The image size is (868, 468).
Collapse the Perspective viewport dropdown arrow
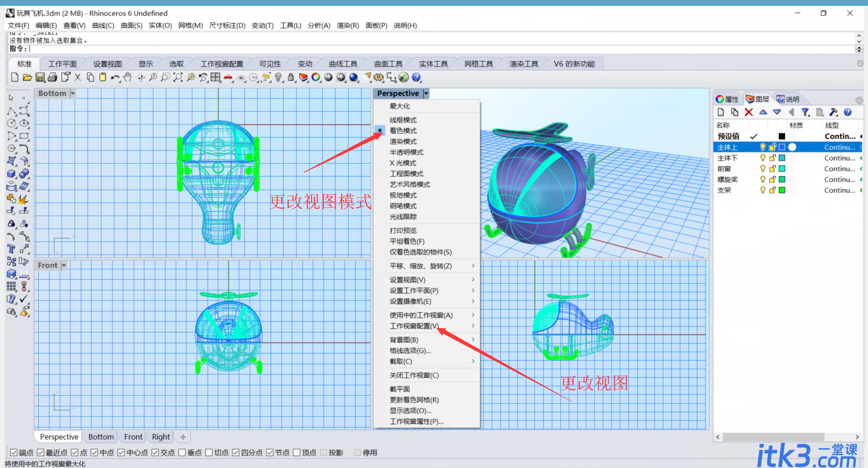pyautogui.click(x=426, y=93)
